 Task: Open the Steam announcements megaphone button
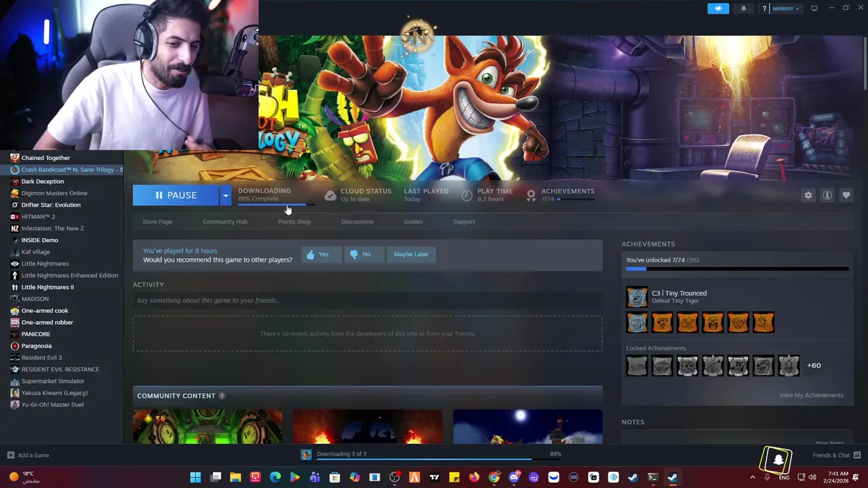[x=718, y=8]
